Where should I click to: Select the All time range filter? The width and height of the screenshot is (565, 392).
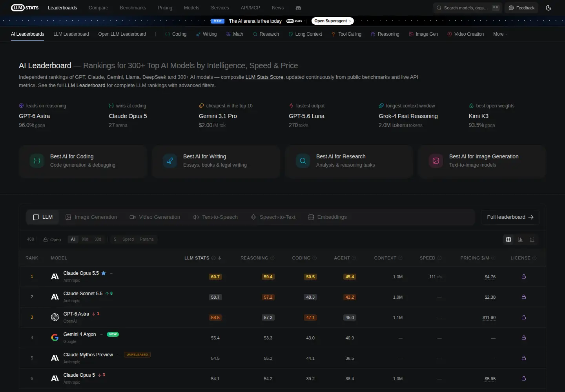pyautogui.click(x=73, y=239)
